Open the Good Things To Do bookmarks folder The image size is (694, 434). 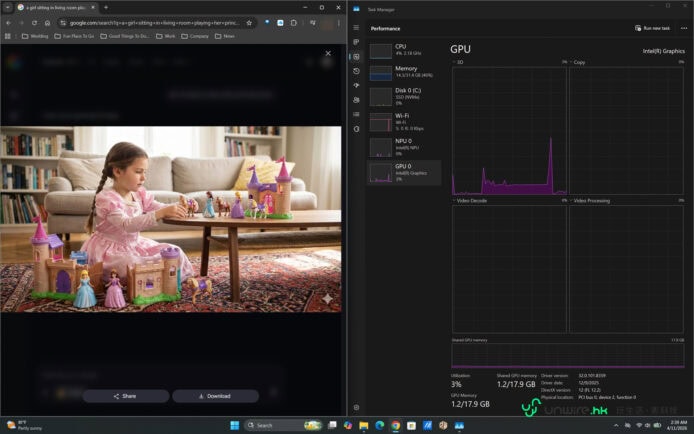(x=125, y=36)
